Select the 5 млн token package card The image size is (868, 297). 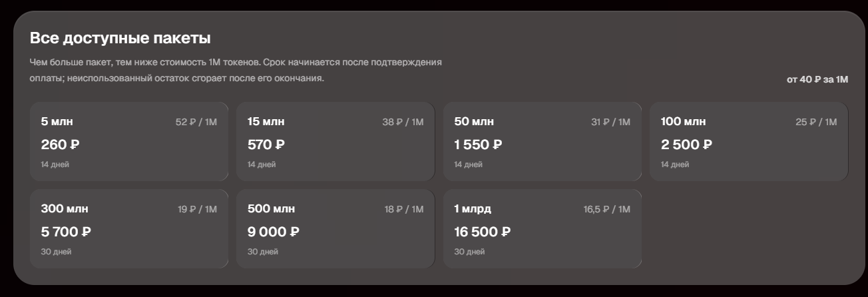[x=129, y=141]
